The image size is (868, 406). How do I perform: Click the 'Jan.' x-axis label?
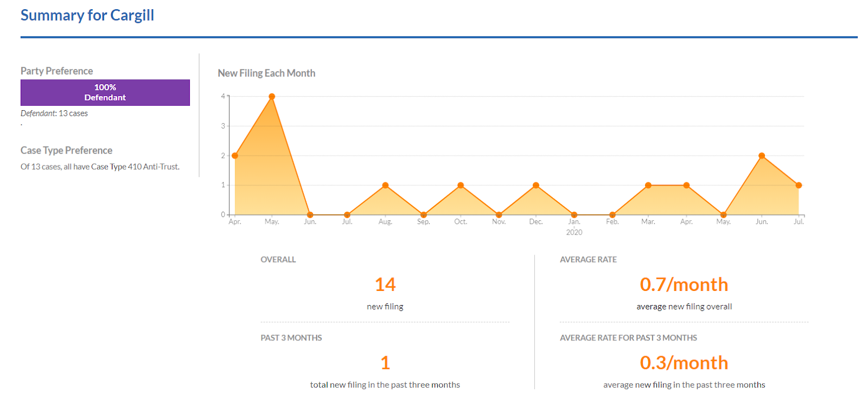(x=575, y=222)
